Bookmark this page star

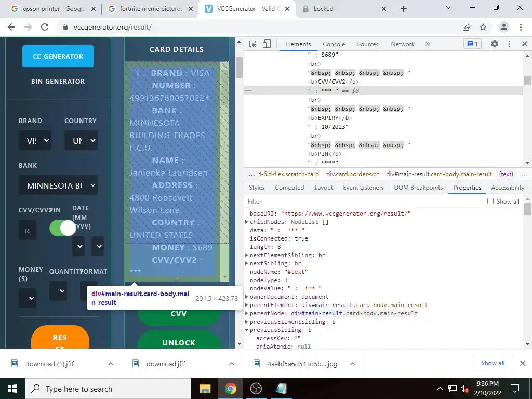(x=483, y=27)
